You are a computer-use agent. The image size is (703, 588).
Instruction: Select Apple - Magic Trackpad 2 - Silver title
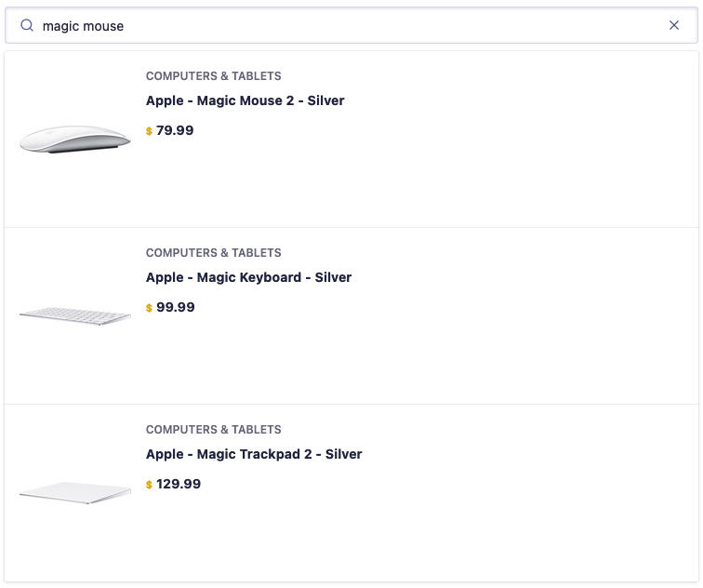tap(254, 454)
